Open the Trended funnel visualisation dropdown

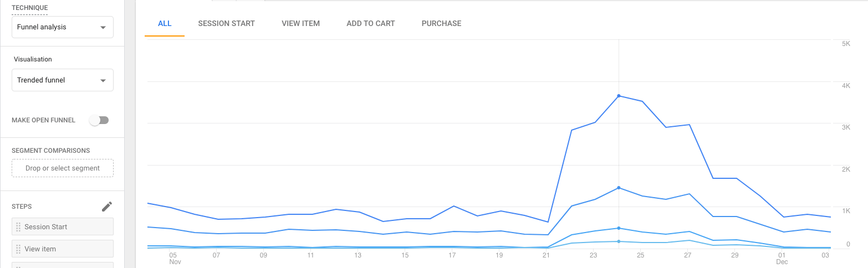(63, 80)
